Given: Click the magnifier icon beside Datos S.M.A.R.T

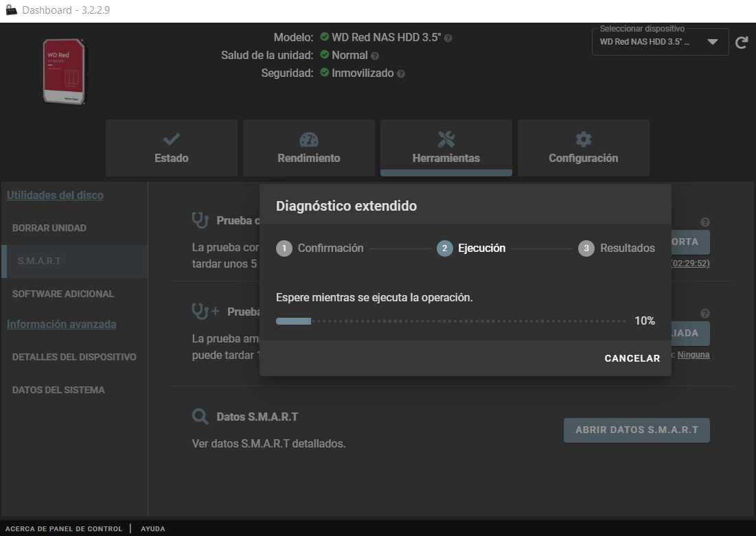Looking at the screenshot, I should coord(200,417).
